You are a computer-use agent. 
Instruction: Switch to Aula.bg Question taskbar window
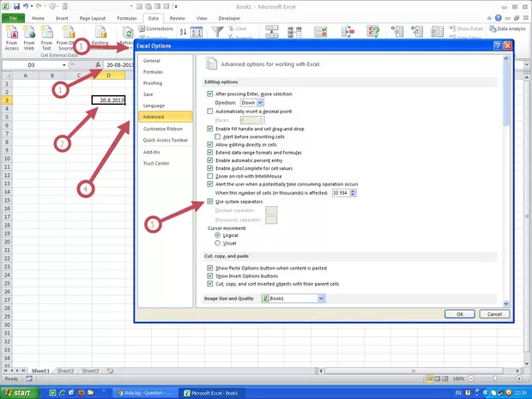pyautogui.click(x=145, y=393)
